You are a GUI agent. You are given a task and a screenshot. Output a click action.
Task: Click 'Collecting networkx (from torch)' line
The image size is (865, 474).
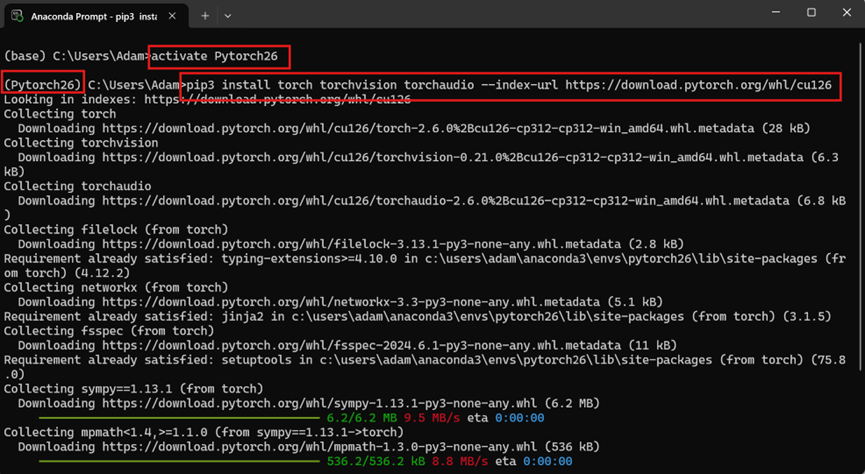click(x=116, y=287)
